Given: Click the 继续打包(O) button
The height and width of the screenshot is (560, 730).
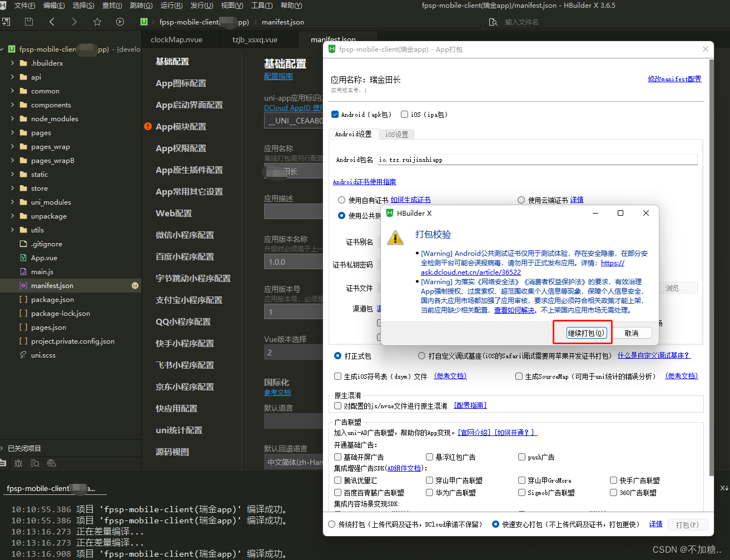Looking at the screenshot, I should pyautogui.click(x=587, y=333).
